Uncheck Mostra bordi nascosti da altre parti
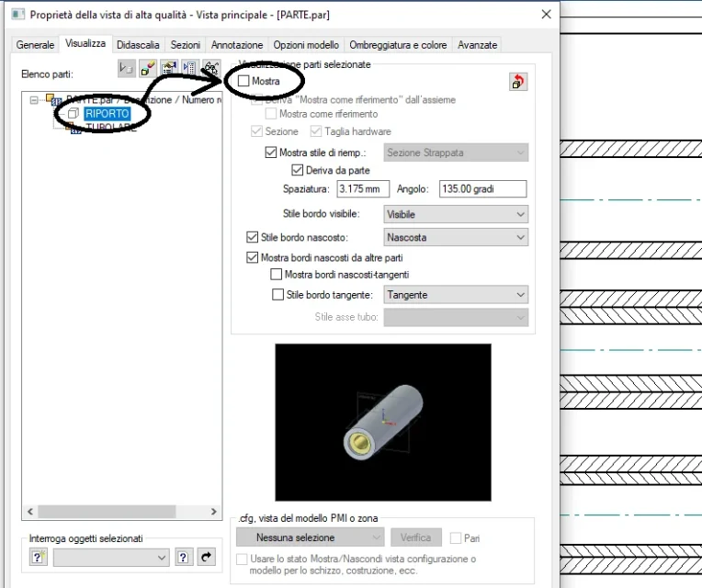Image resolution: width=702 pixels, height=588 pixels. [x=252, y=257]
